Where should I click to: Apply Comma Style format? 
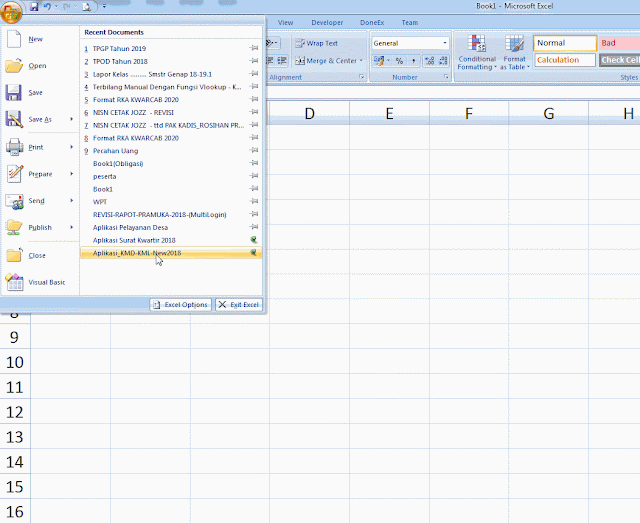pos(413,61)
